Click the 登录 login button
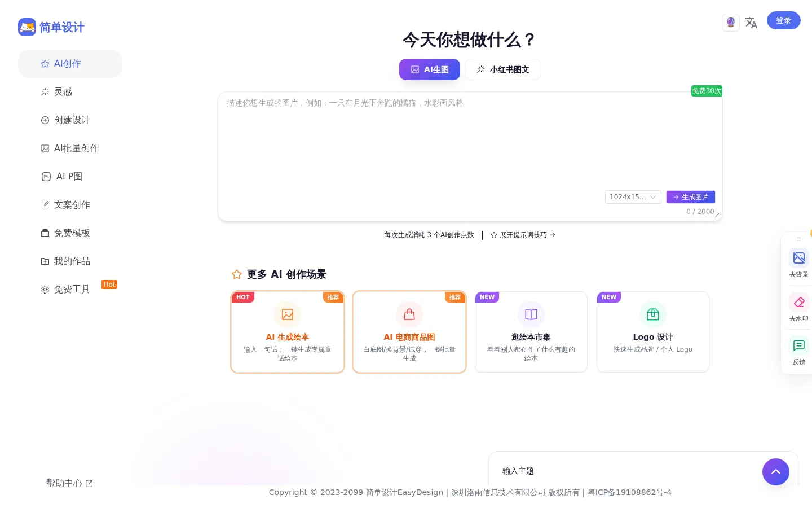The image size is (812, 508). 784,20
